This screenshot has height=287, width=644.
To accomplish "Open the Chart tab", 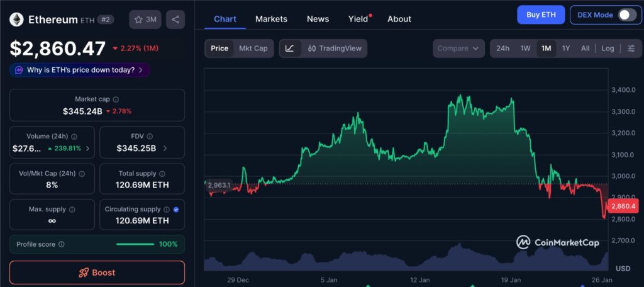I will [225, 20].
